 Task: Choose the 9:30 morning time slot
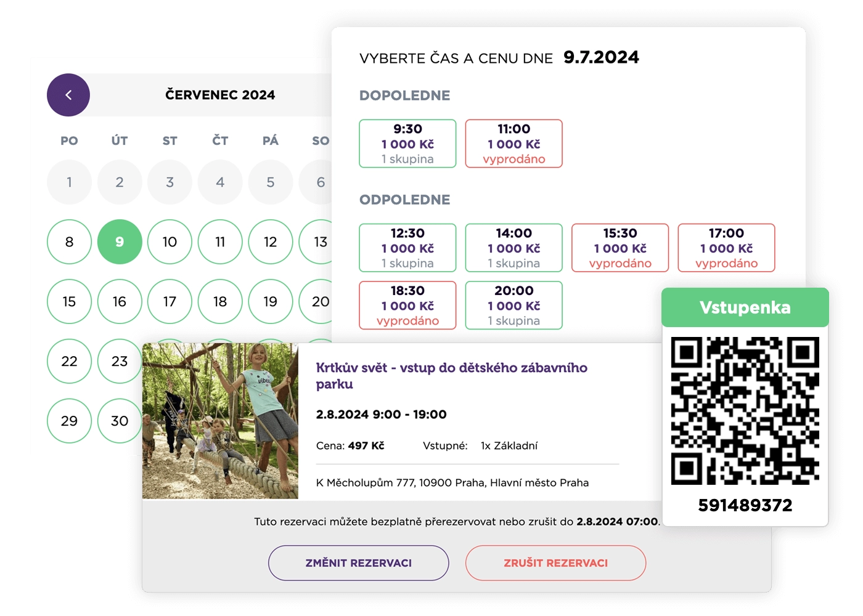click(x=407, y=143)
